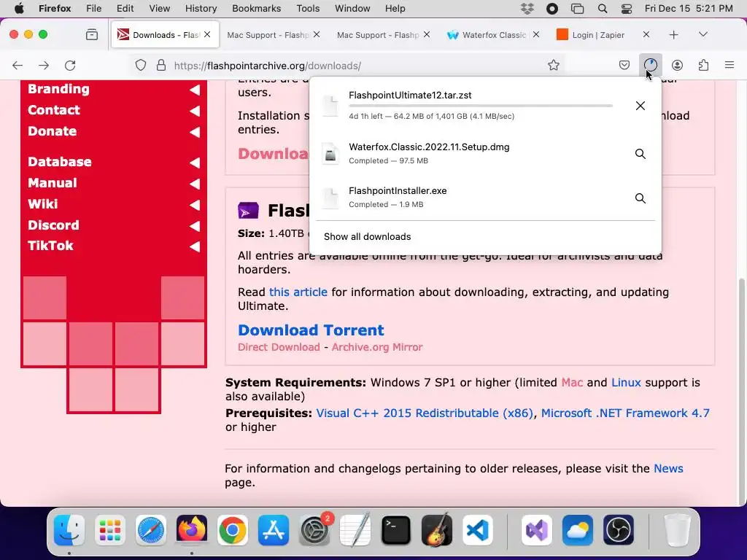
Task: Expand the Contact sidebar arrow
Action: [x=194, y=111]
